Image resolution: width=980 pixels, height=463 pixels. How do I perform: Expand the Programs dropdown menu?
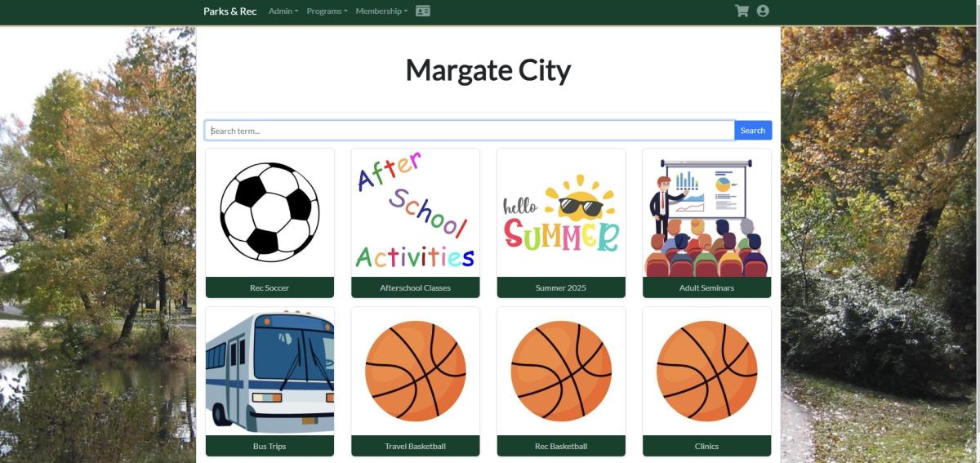click(327, 11)
